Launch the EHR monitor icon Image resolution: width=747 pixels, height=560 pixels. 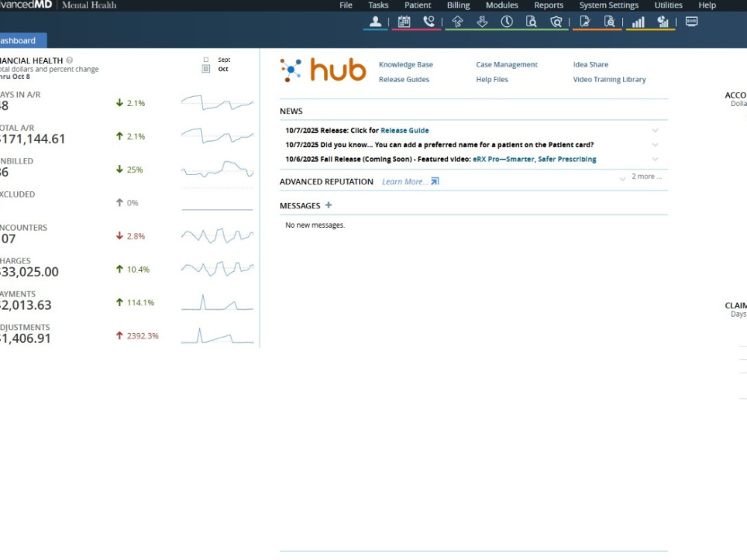pyautogui.click(x=692, y=22)
